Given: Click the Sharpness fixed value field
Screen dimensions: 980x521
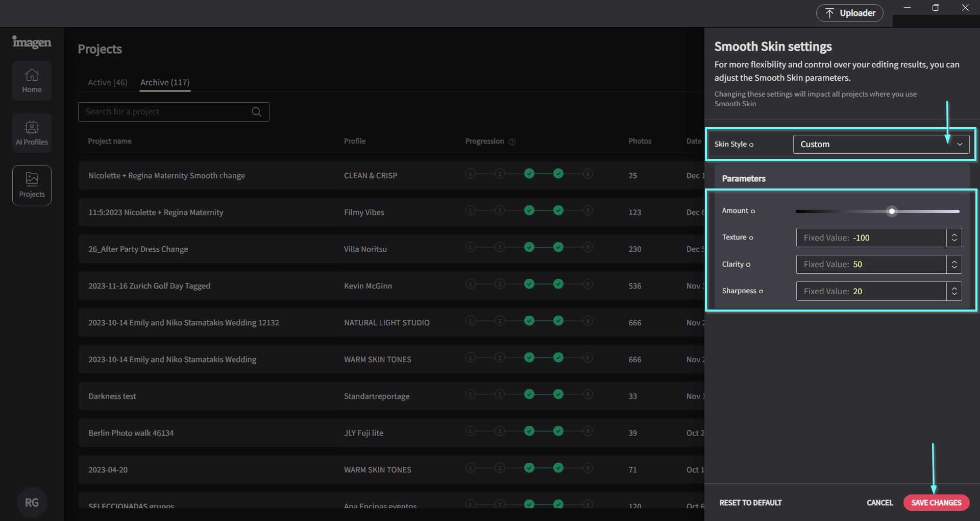Looking at the screenshot, I should [871, 291].
